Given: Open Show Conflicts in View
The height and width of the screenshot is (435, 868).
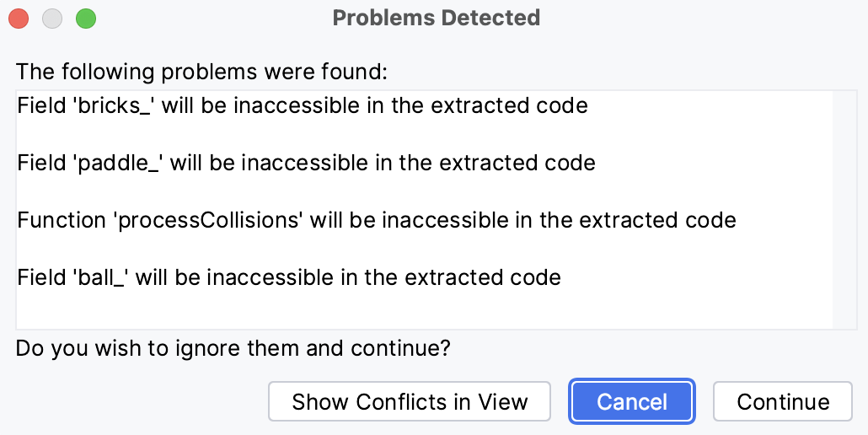Looking at the screenshot, I should 410,402.
